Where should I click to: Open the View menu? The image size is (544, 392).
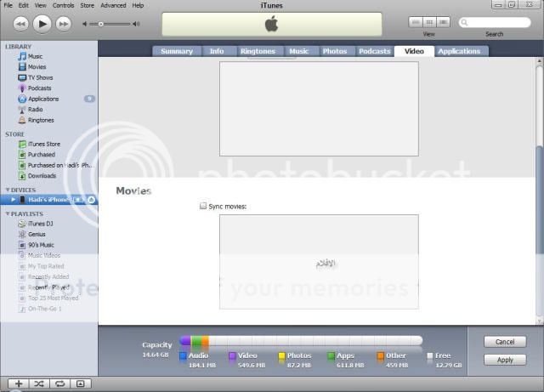pyautogui.click(x=40, y=6)
